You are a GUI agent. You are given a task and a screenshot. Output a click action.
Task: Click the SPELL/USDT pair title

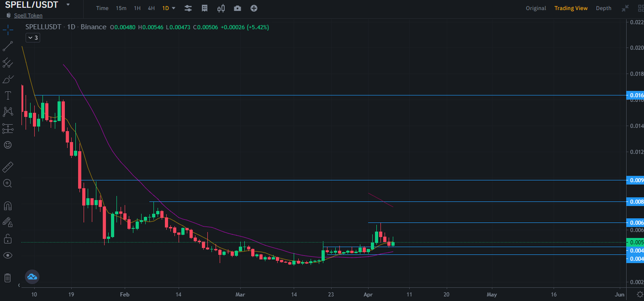[31, 5]
